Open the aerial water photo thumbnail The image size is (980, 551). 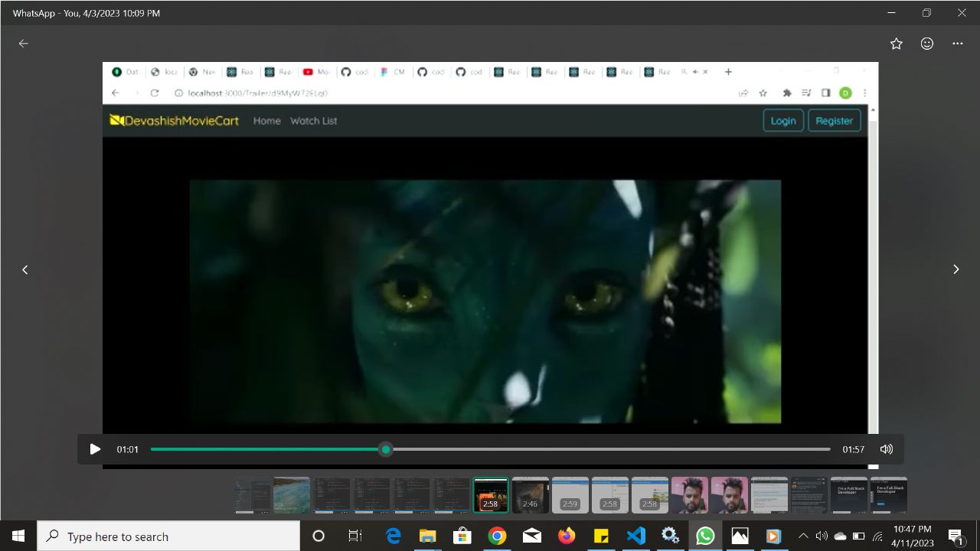pos(292,495)
